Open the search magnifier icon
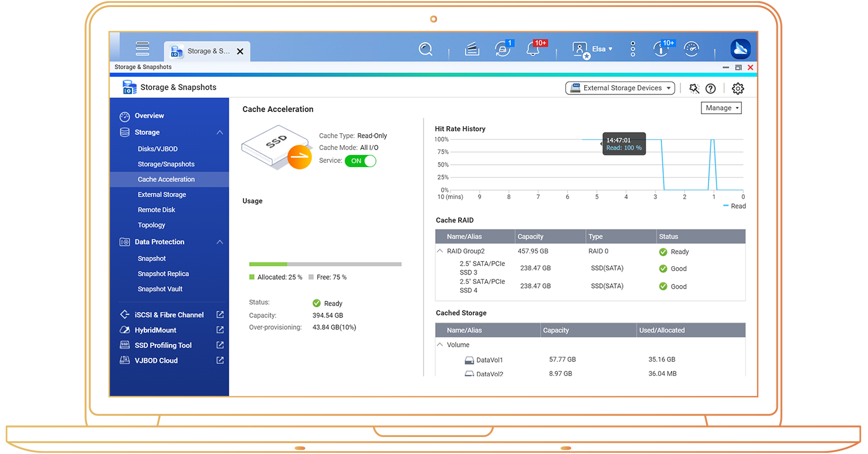Screen dimensions: 868x454 pyautogui.click(x=426, y=49)
